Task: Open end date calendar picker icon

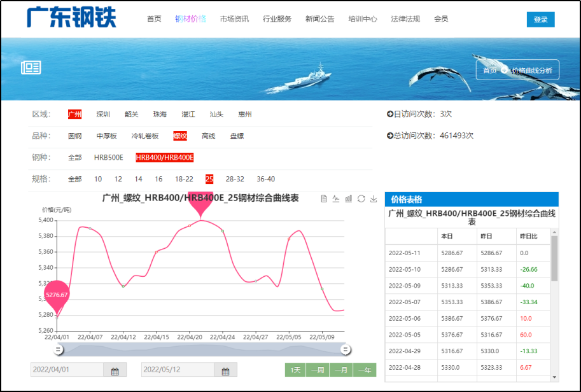Action: (226, 371)
